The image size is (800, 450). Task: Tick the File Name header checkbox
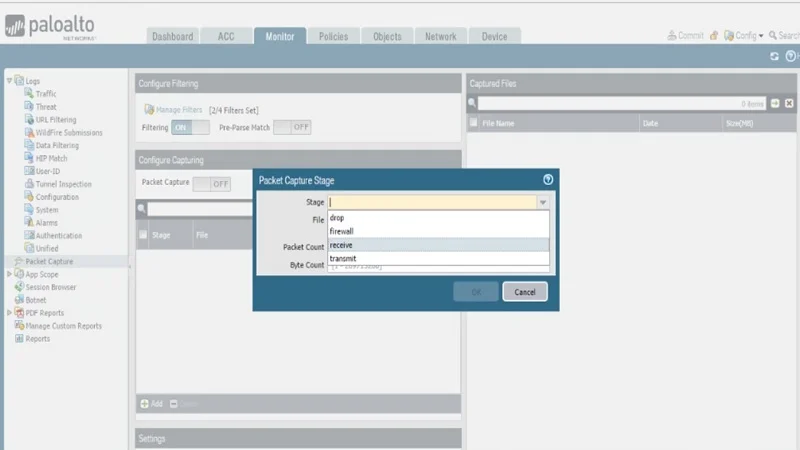(x=473, y=122)
